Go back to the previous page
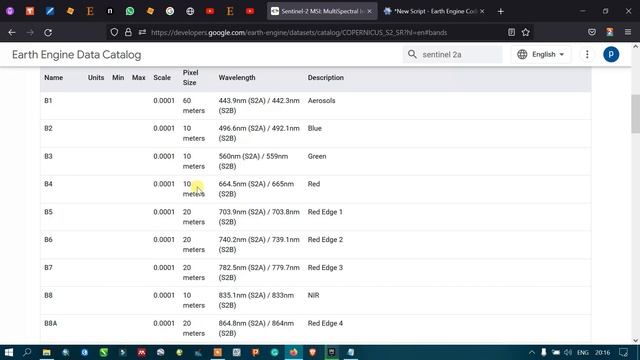 (x=12, y=32)
